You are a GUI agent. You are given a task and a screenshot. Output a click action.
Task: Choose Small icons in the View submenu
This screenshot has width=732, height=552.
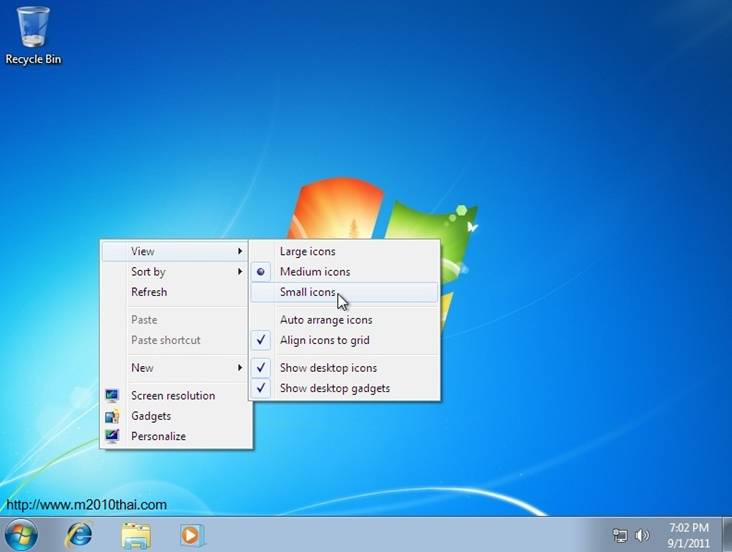click(x=345, y=292)
